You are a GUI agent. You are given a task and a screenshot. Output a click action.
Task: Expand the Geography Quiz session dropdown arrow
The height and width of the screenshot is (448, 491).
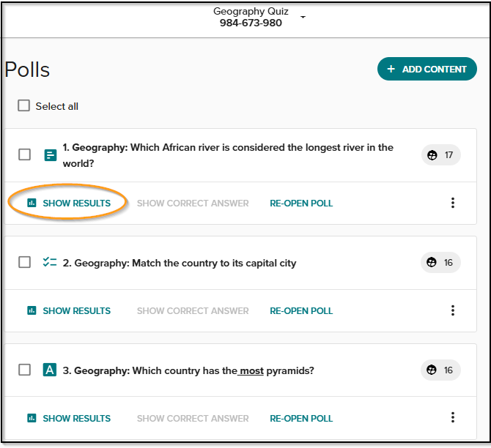click(x=303, y=18)
